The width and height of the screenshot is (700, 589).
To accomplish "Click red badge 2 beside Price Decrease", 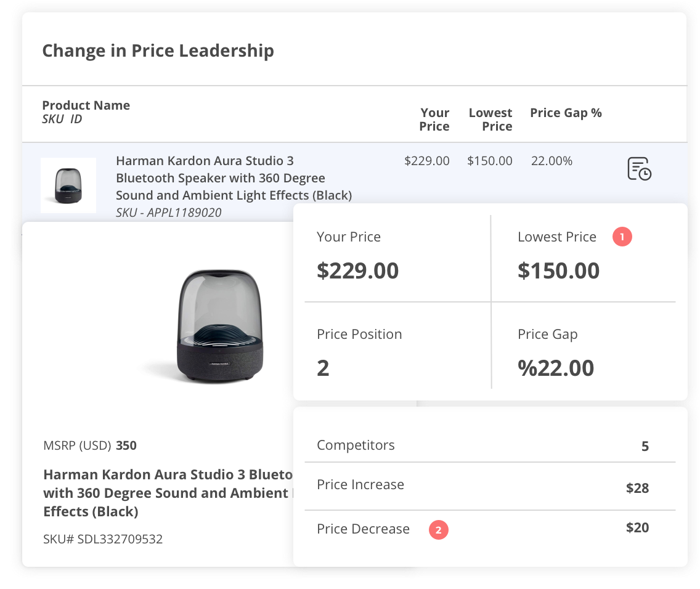I will click(x=438, y=530).
